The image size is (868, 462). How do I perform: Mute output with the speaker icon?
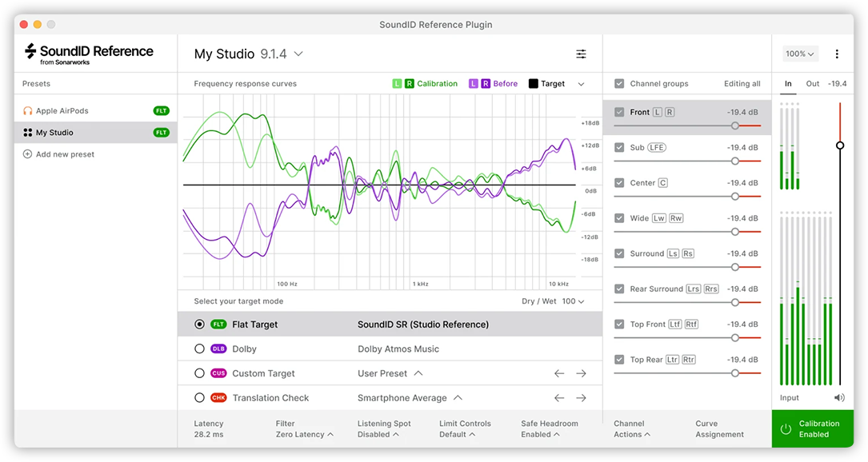click(x=838, y=397)
